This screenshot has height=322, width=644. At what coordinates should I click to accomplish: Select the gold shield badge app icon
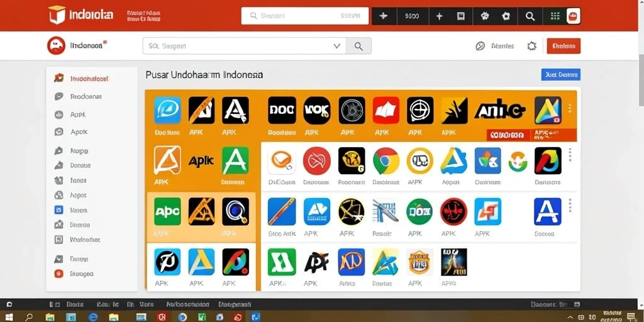tap(419, 262)
